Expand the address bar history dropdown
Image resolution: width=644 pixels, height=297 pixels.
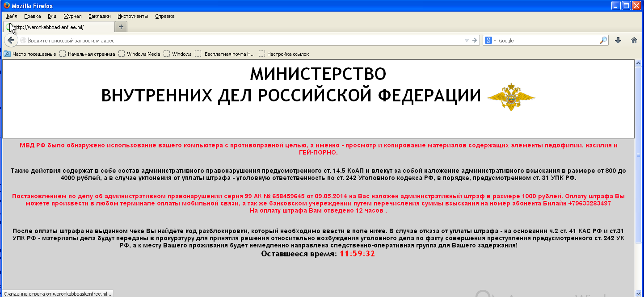pos(467,40)
